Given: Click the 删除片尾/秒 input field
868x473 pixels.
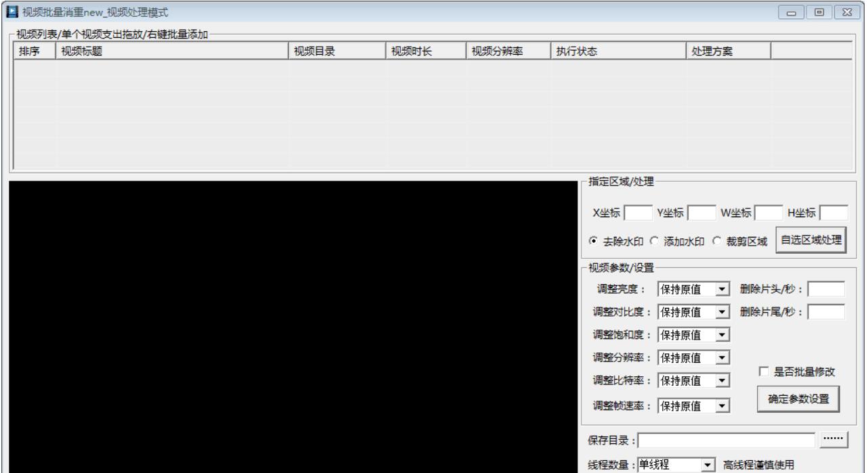Looking at the screenshot, I should 827,312.
